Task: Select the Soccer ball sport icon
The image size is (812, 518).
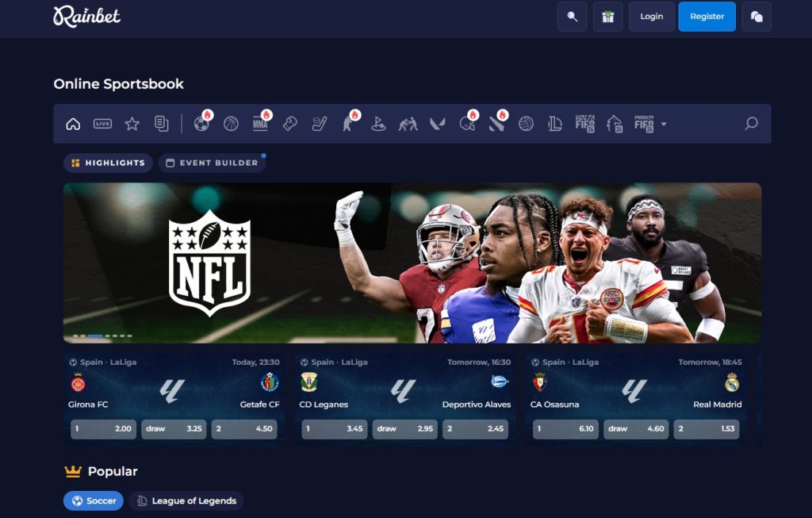Action: (201, 124)
